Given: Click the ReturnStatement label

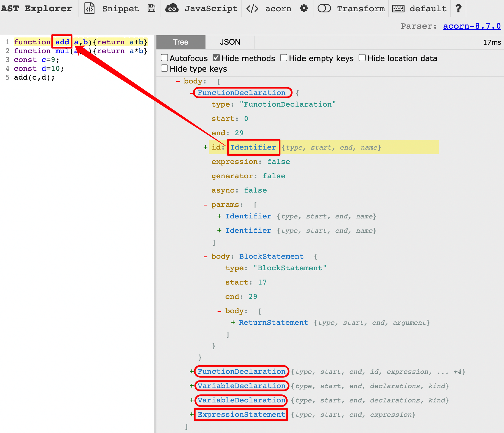Looking at the screenshot, I should pos(273,323).
